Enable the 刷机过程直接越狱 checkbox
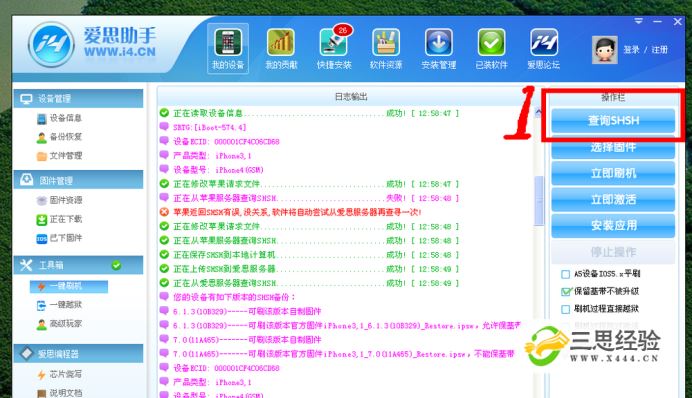 [565, 309]
